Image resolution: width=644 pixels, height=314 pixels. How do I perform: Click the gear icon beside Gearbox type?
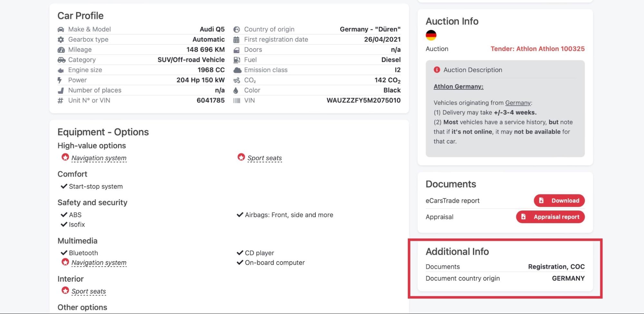61,40
